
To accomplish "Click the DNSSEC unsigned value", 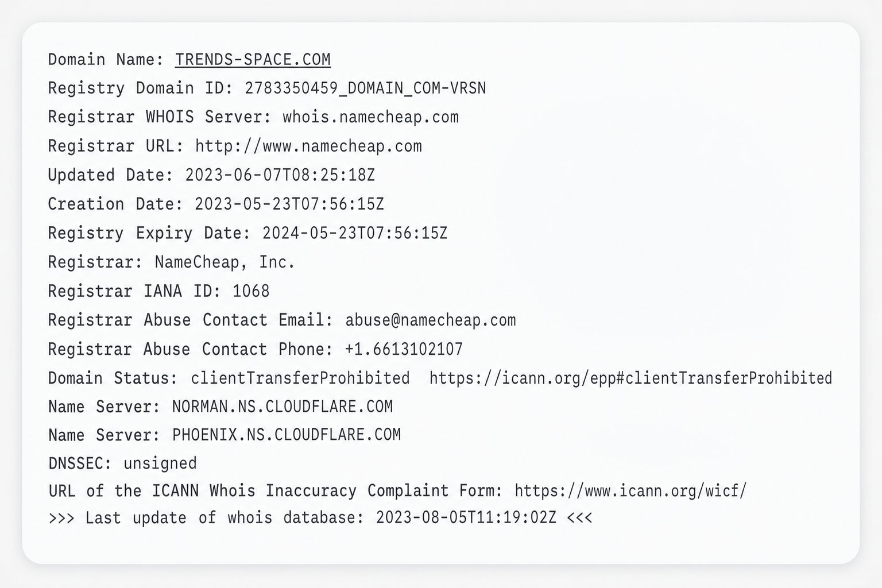I will 160,463.
